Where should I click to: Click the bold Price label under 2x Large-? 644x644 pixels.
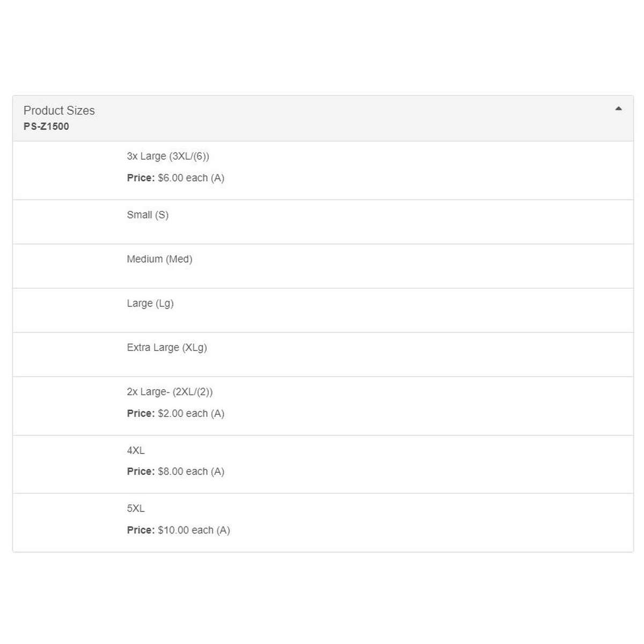[141, 414]
